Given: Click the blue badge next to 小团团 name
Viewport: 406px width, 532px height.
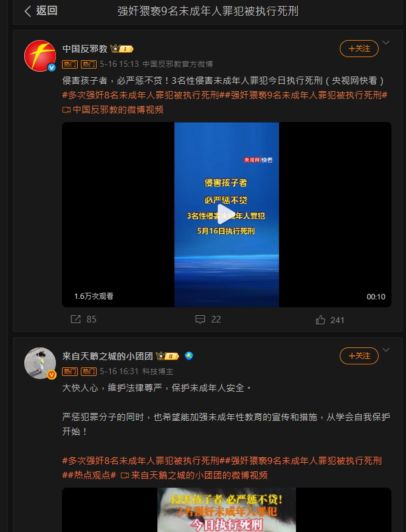Looking at the screenshot, I should [189, 356].
